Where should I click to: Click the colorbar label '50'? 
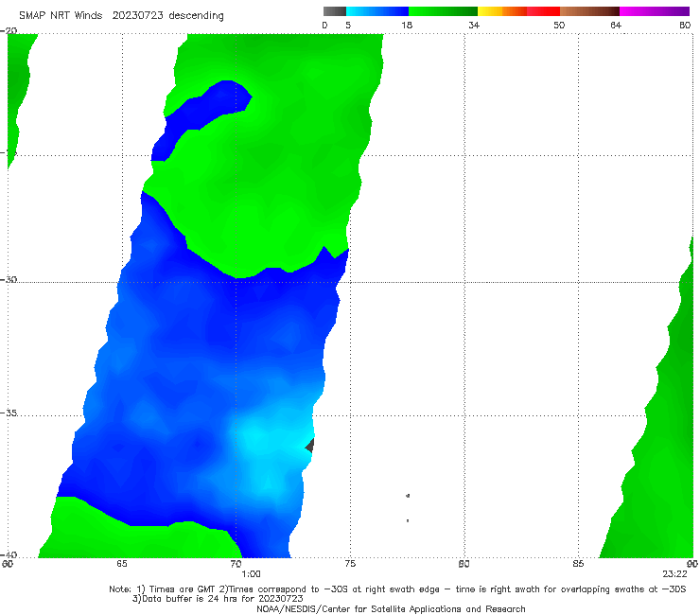point(559,25)
